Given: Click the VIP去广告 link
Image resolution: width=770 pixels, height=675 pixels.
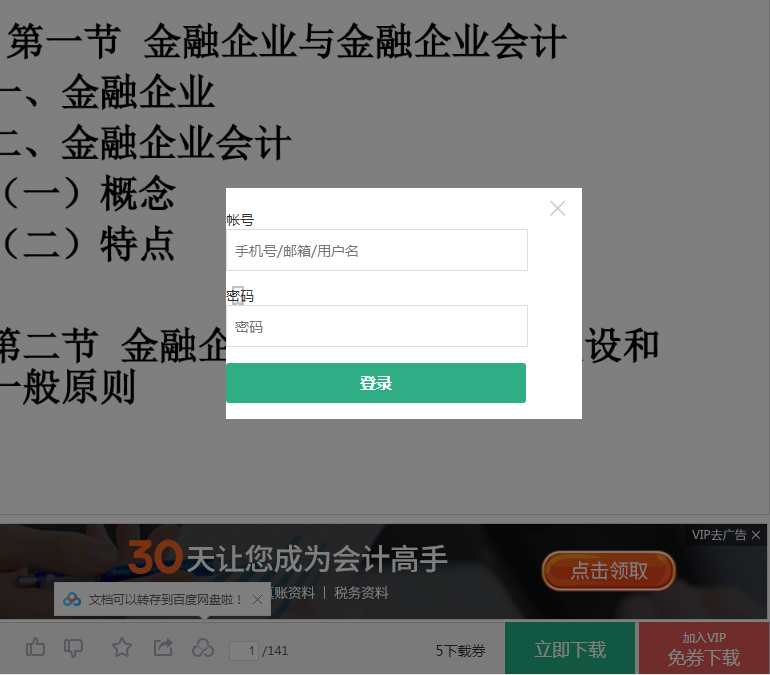Looking at the screenshot, I should pyautogui.click(x=719, y=535).
